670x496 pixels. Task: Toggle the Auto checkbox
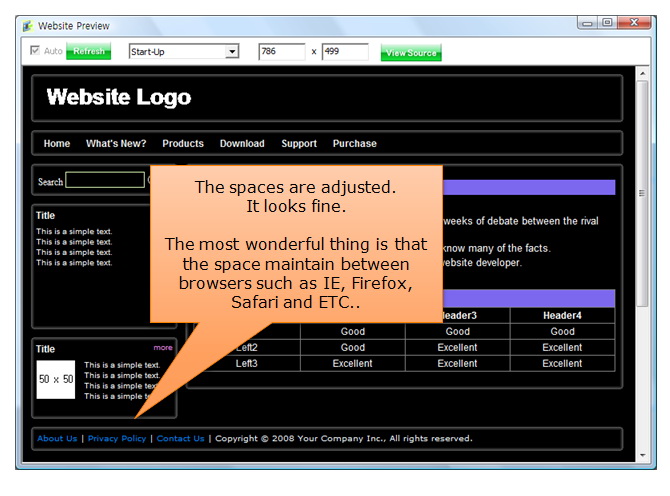pyautogui.click(x=36, y=51)
